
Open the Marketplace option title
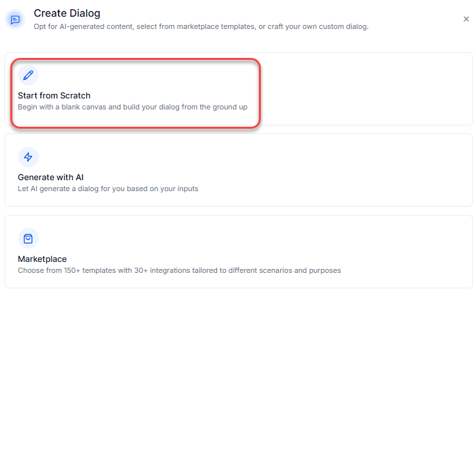[x=43, y=259]
